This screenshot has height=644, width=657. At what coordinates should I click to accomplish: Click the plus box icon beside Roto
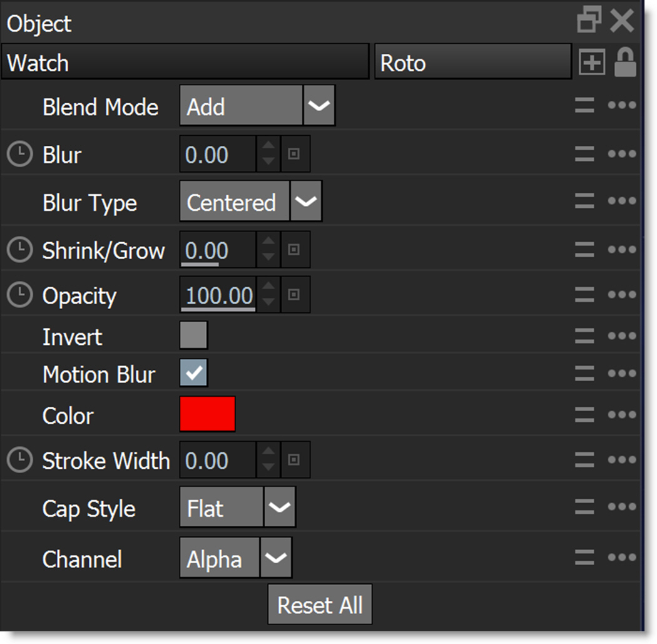592,63
